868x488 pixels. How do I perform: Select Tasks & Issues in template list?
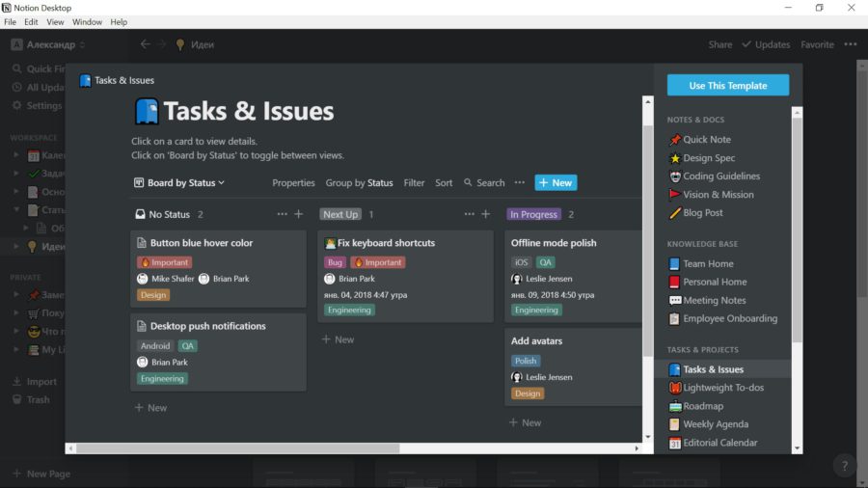pyautogui.click(x=722, y=369)
